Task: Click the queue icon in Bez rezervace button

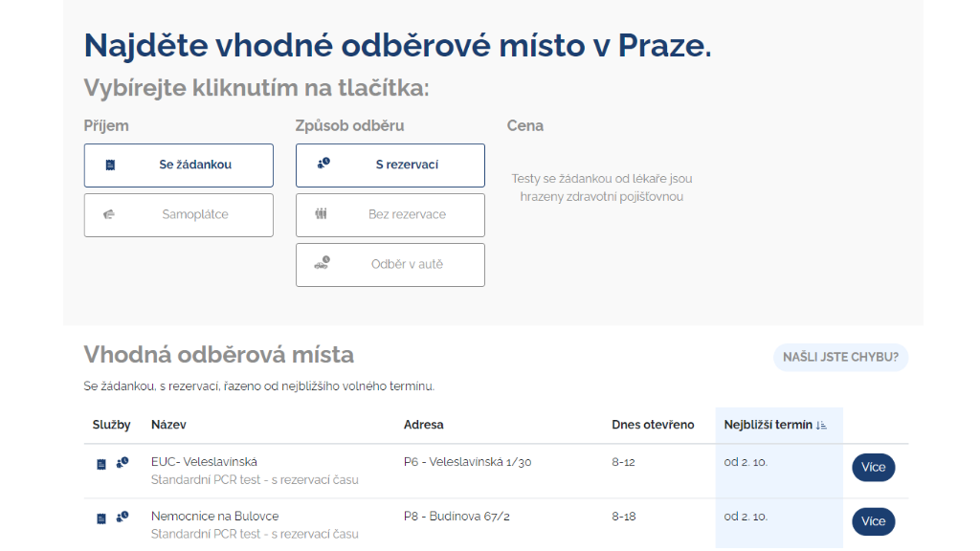Action: tap(322, 214)
